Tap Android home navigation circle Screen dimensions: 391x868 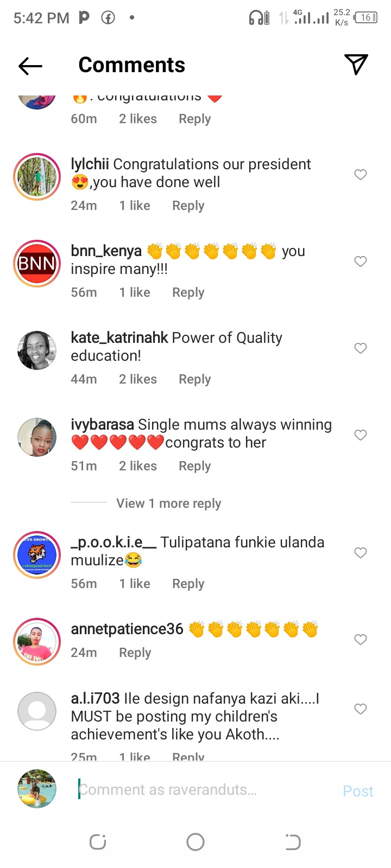tap(195, 842)
